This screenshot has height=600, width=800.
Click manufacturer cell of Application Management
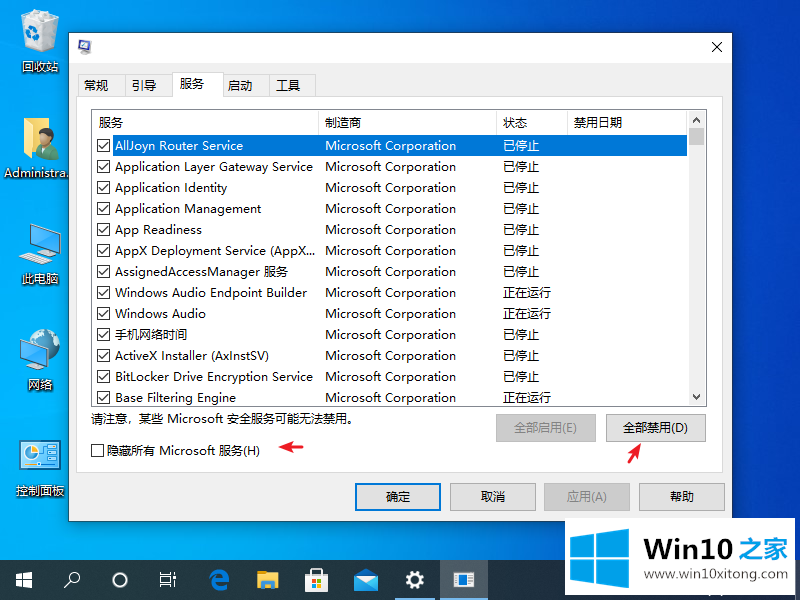coord(390,208)
